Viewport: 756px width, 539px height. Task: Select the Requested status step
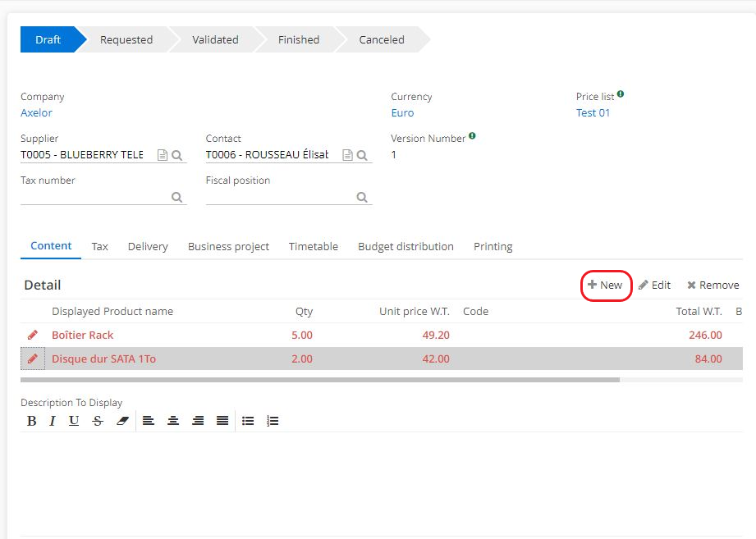pos(126,39)
